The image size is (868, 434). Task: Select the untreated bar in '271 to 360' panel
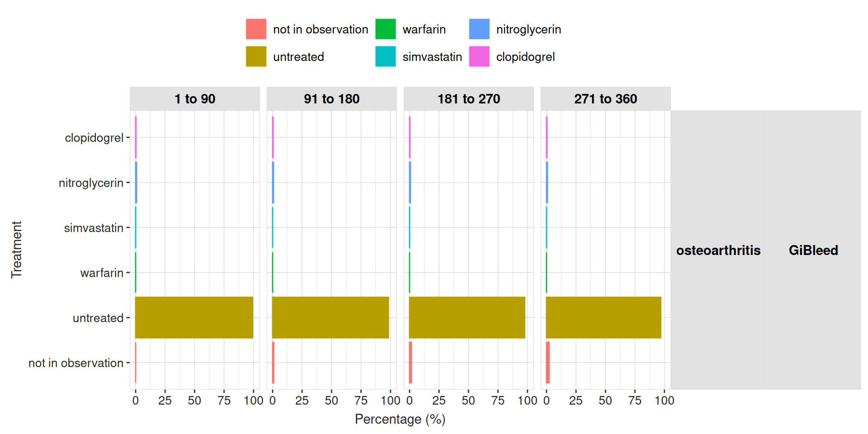coord(604,317)
